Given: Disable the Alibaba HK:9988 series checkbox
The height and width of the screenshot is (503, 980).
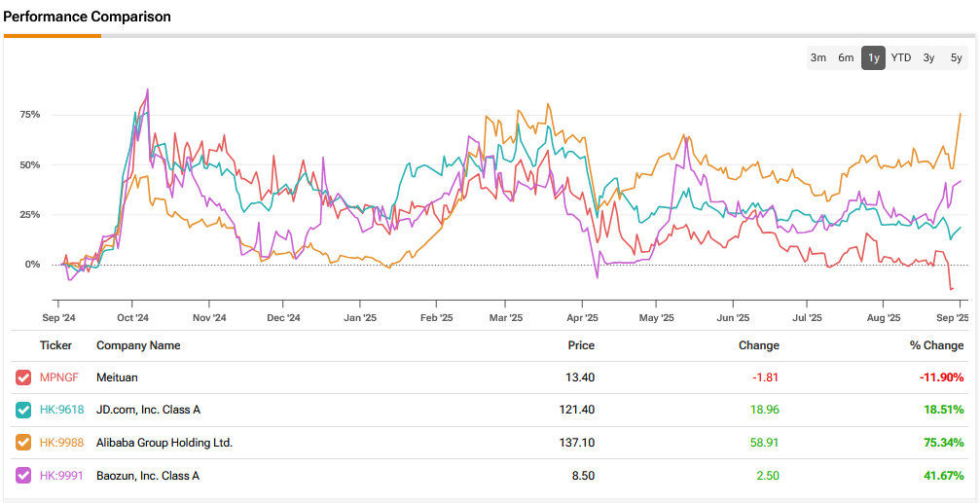Looking at the screenshot, I should (23, 443).
